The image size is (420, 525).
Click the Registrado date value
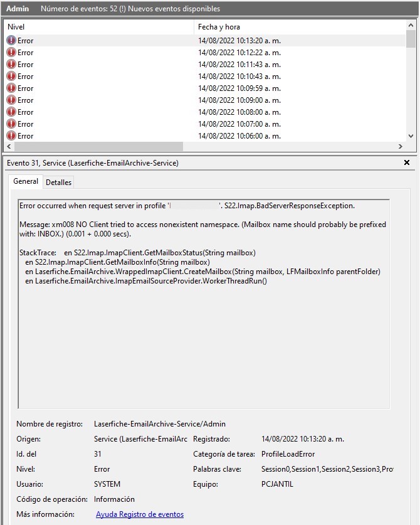[303, 439]
